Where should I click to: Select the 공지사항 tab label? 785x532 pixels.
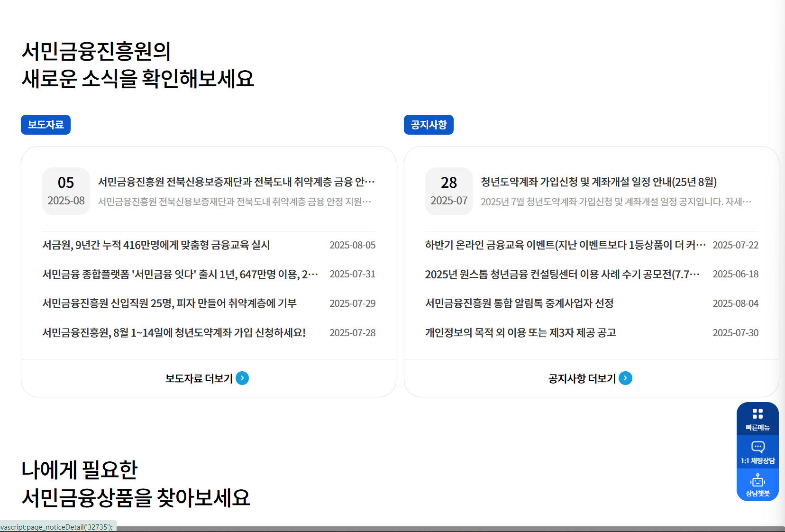pyautogui.click(x=429, y=125)
